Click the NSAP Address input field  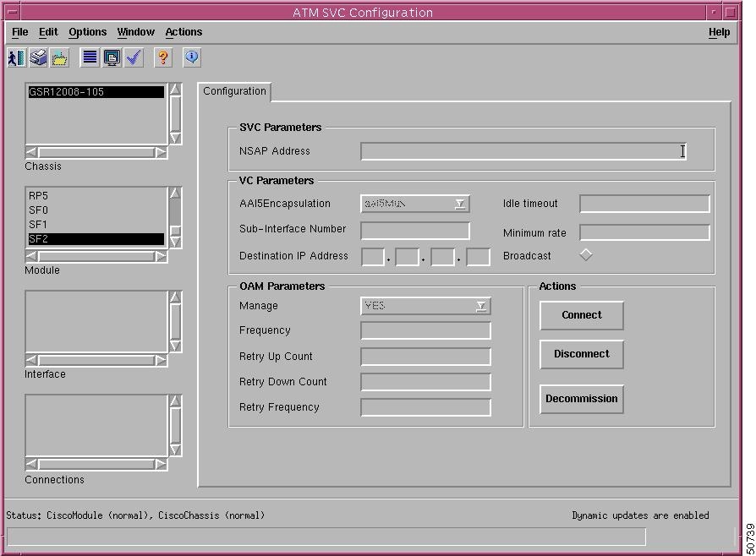pos(523,151)
